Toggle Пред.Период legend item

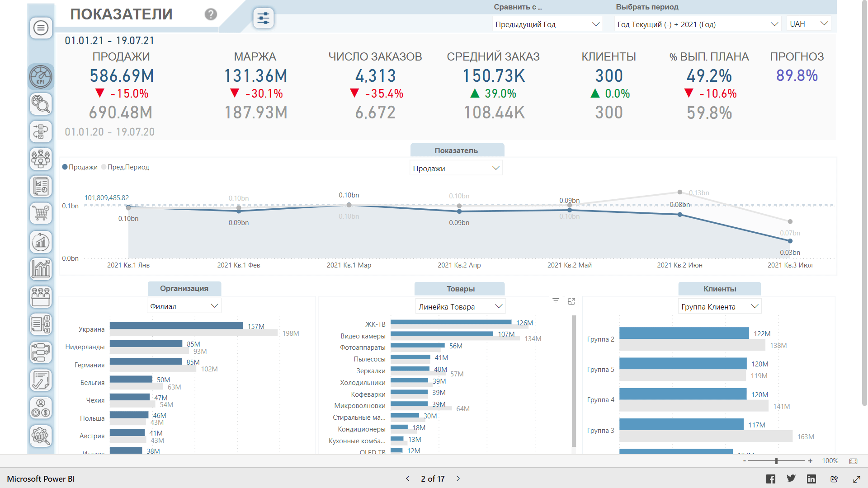point(126,167)
